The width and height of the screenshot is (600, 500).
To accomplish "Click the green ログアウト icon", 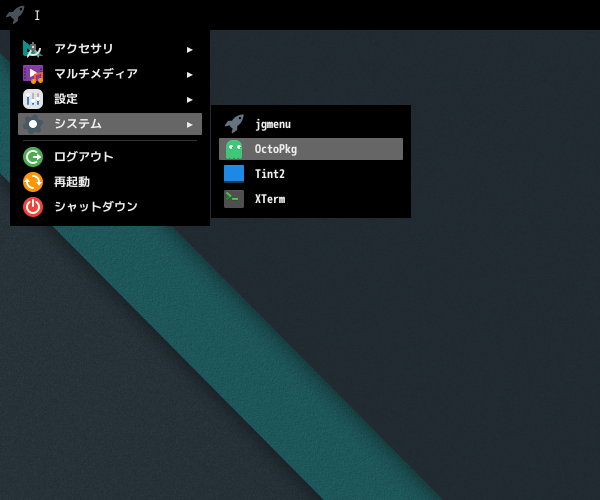I will tap(33, 157).
